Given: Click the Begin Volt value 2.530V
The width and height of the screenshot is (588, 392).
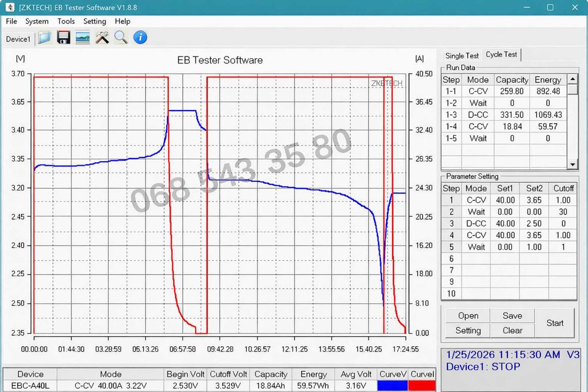Looking at the screenshot, I should tap(185, 386).
